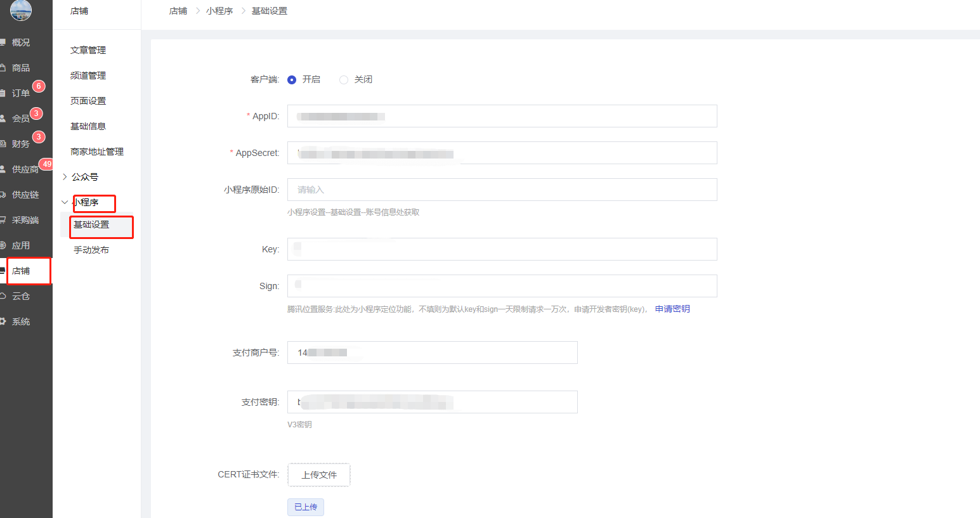Select the 开启 radio button for 客户端
This screenshot has width=980, height=518.
292,80
